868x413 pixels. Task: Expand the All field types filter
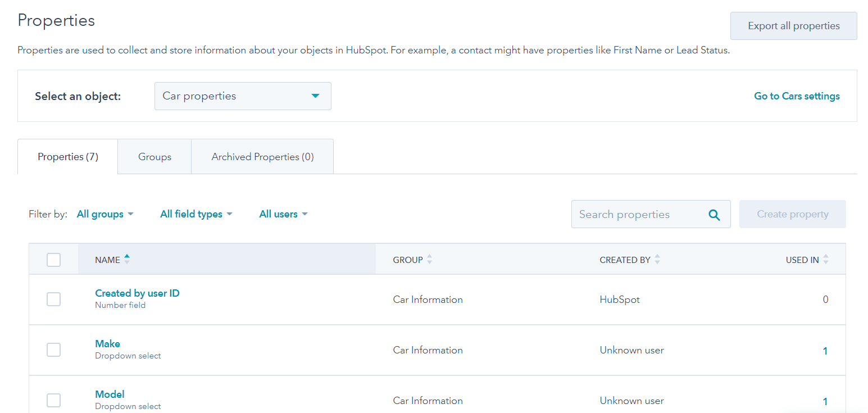click(x=196, y=214)
